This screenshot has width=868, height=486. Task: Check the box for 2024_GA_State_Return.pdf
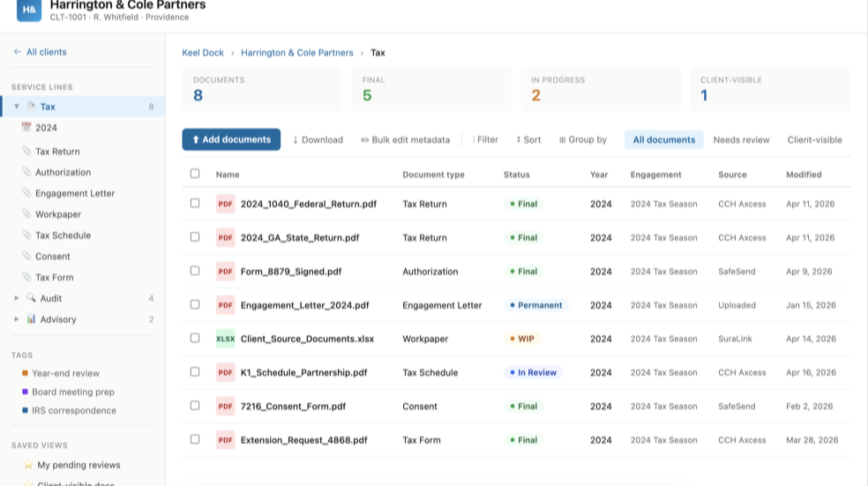coord(195,237)
